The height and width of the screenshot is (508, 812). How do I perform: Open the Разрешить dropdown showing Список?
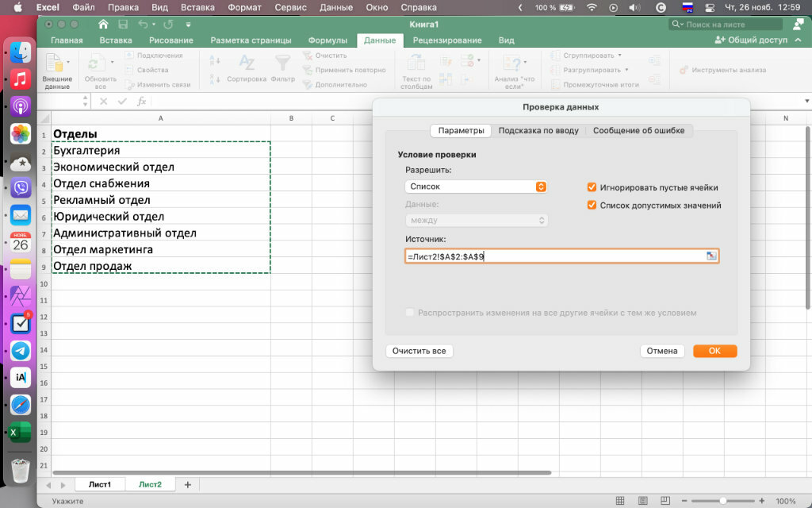click(476, 187)
